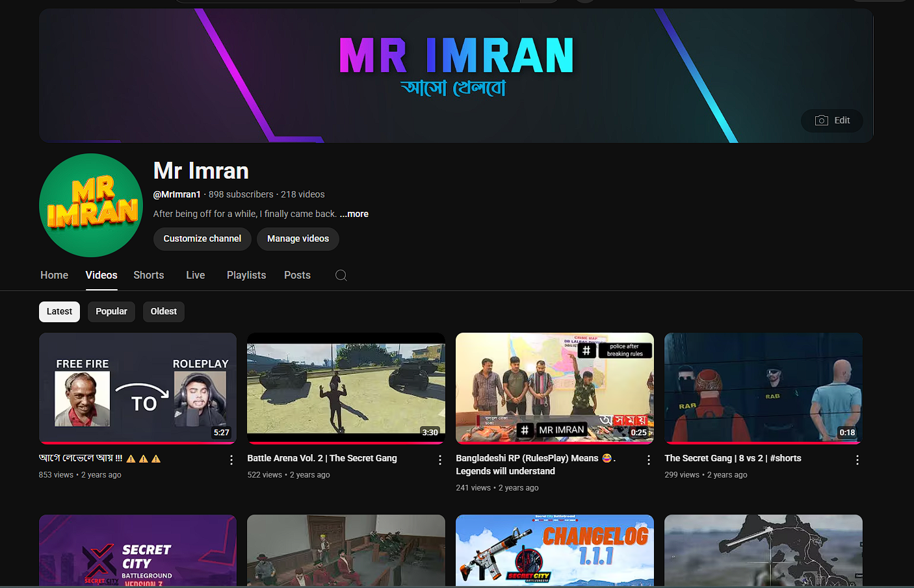This screenshot has width=914, height=588.
Task: Click the Customize channel button
Action: 202,239
